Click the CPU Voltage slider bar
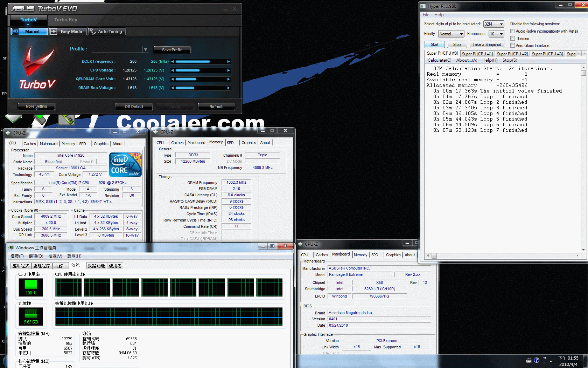 coord(200,70)
